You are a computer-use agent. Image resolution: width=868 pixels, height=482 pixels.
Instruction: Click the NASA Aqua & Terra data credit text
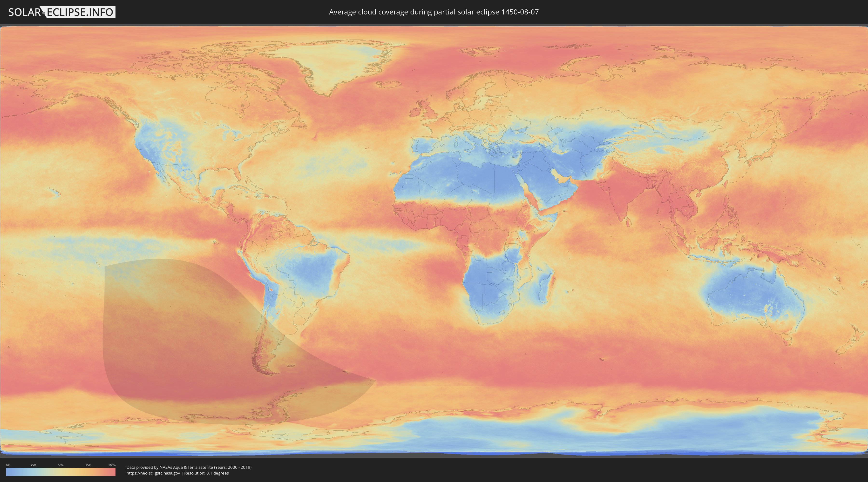coord(189,467)
